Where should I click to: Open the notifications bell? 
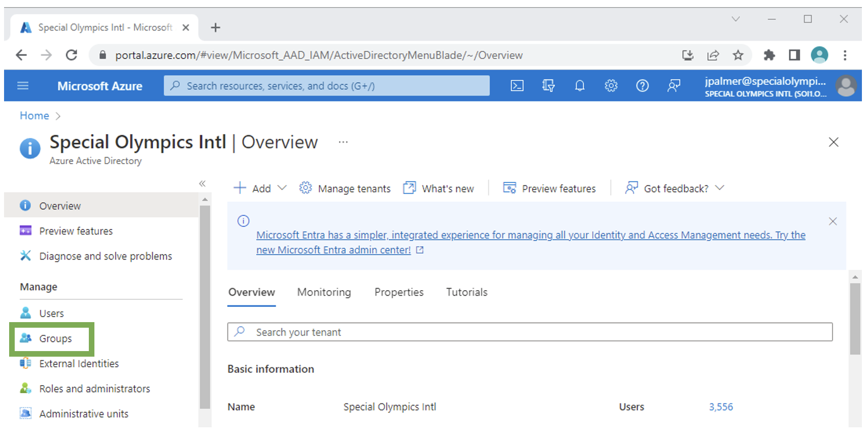pyautogui.click(x=580, y=86)
